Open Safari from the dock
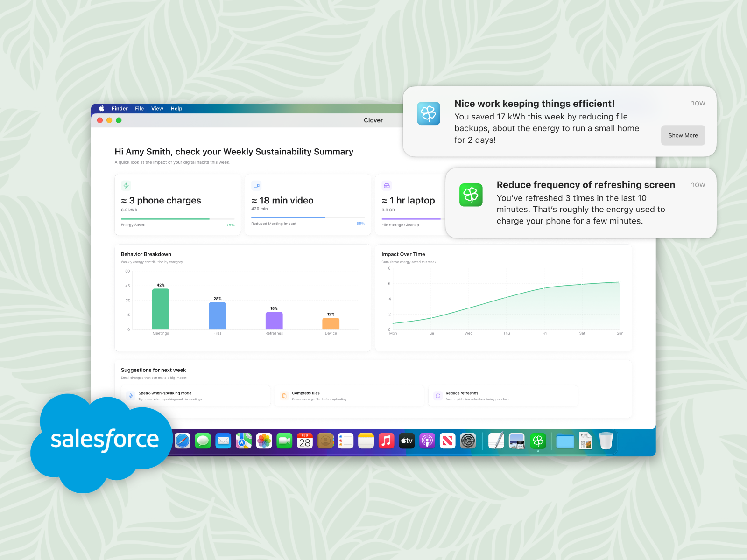Screen dimensions: 747x560 coord(183,441)
